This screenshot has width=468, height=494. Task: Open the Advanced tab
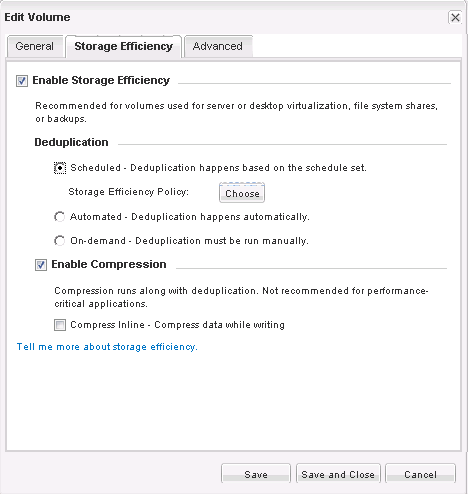pyautogui.click(x=218, y=46)
